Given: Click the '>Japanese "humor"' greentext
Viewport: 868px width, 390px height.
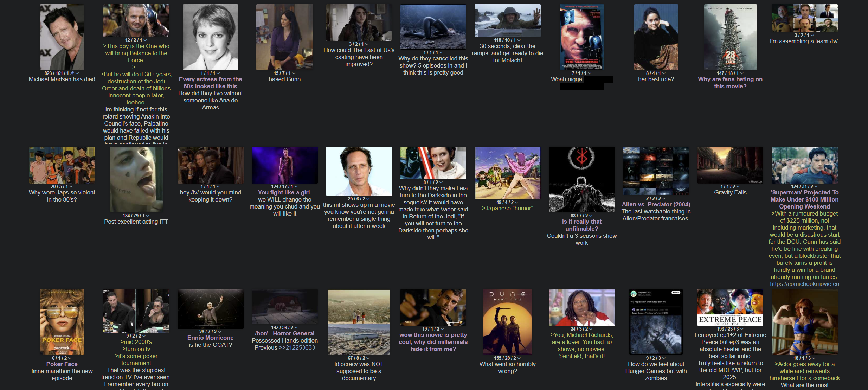Looking at the screenshot, I should pos(507,208).
